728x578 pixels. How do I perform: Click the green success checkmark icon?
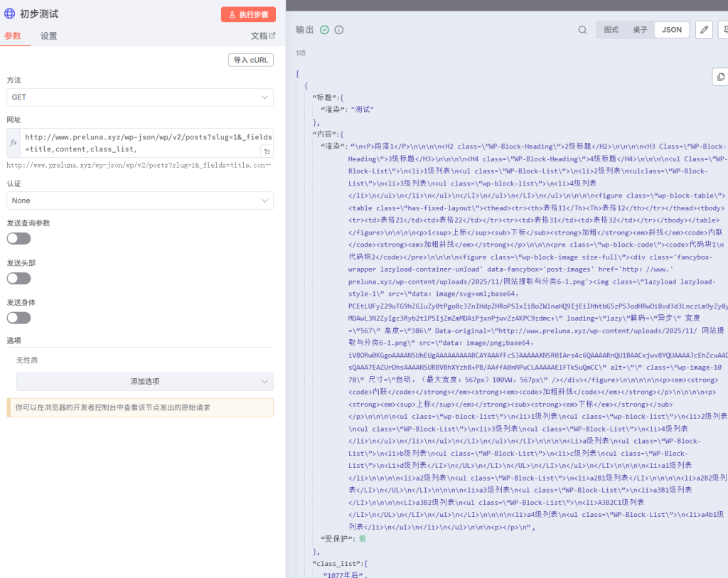(324, 30)
